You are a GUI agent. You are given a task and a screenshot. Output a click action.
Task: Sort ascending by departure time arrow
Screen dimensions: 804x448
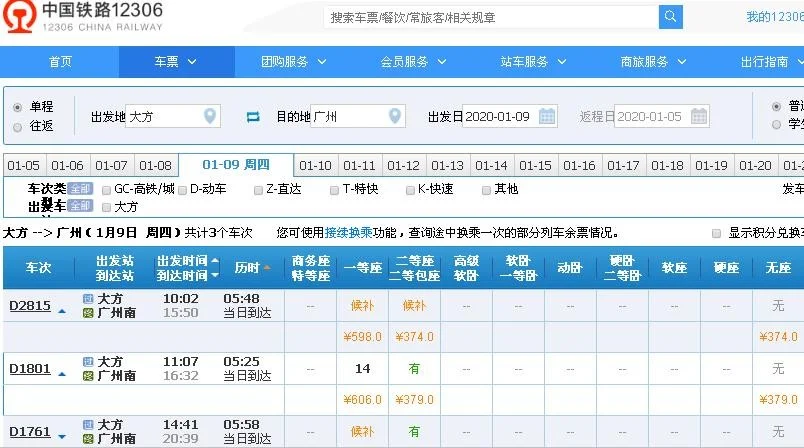click(215, 261)
